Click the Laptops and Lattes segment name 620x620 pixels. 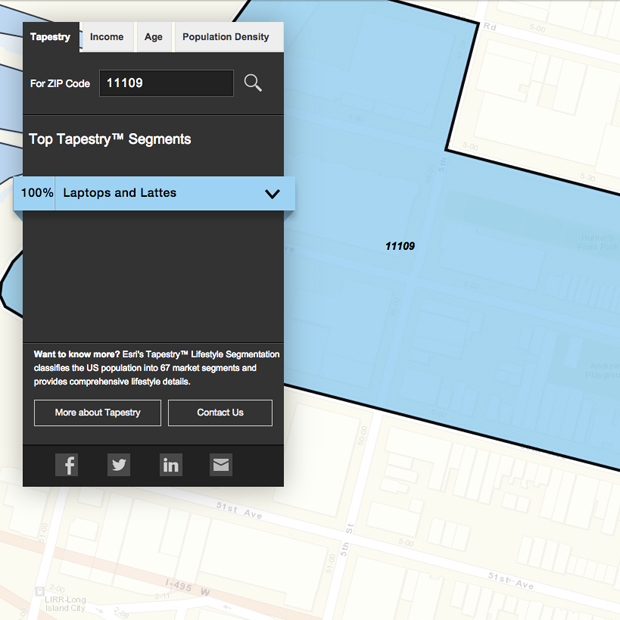coord(120,193)
